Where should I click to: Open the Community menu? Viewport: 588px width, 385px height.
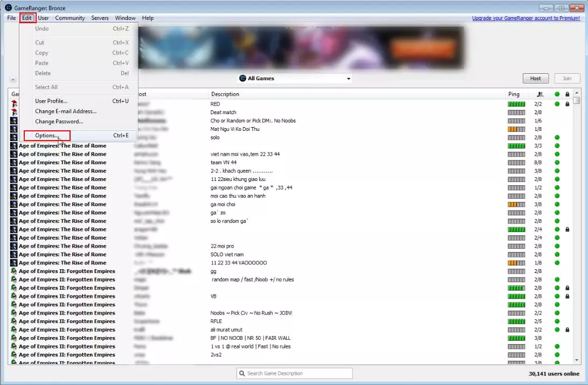coord(70,18)
